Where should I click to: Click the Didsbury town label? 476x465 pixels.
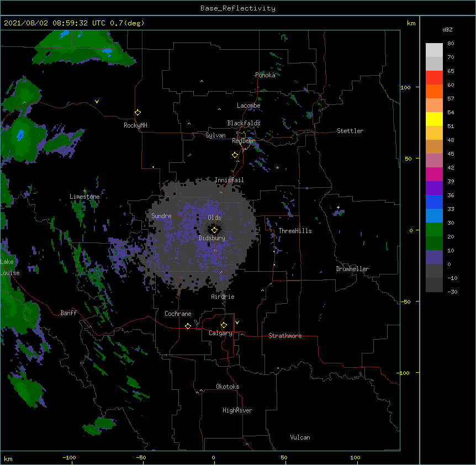212,238
